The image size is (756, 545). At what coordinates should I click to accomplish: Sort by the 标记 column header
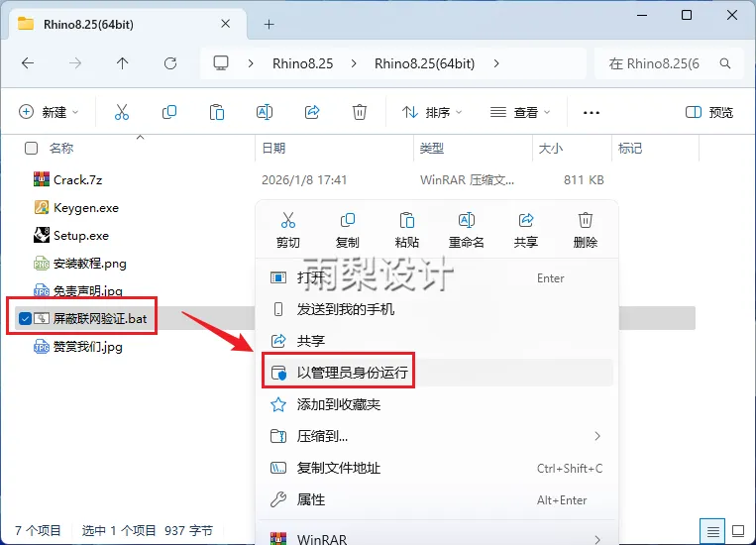[630, 148]
